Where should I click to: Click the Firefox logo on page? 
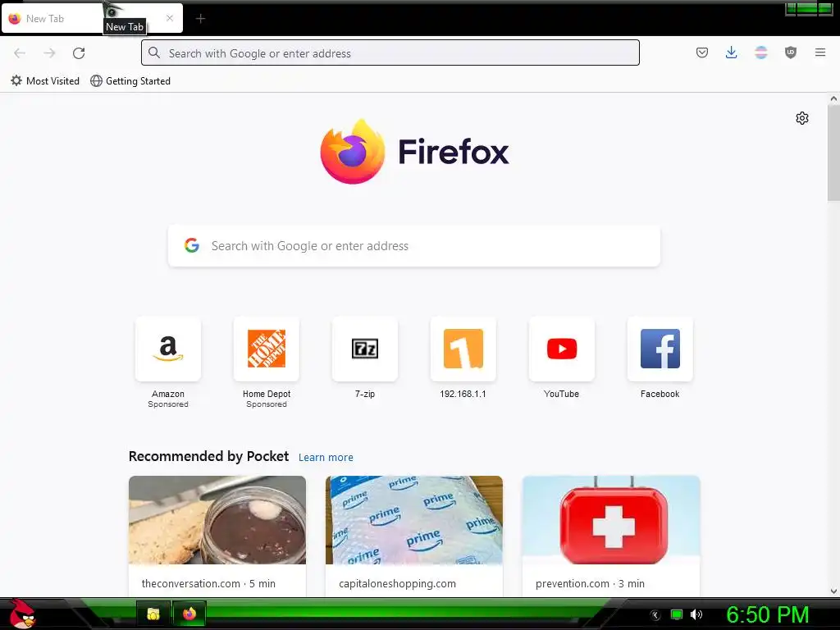[x=414, y=152]
